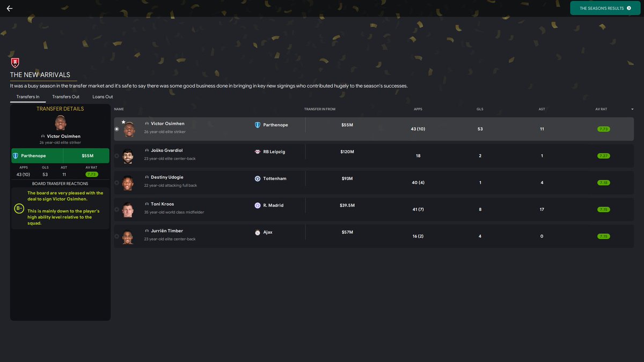644x362 pixels.
Task: Select Jurriën Timber row radio button
Action: 117,236
